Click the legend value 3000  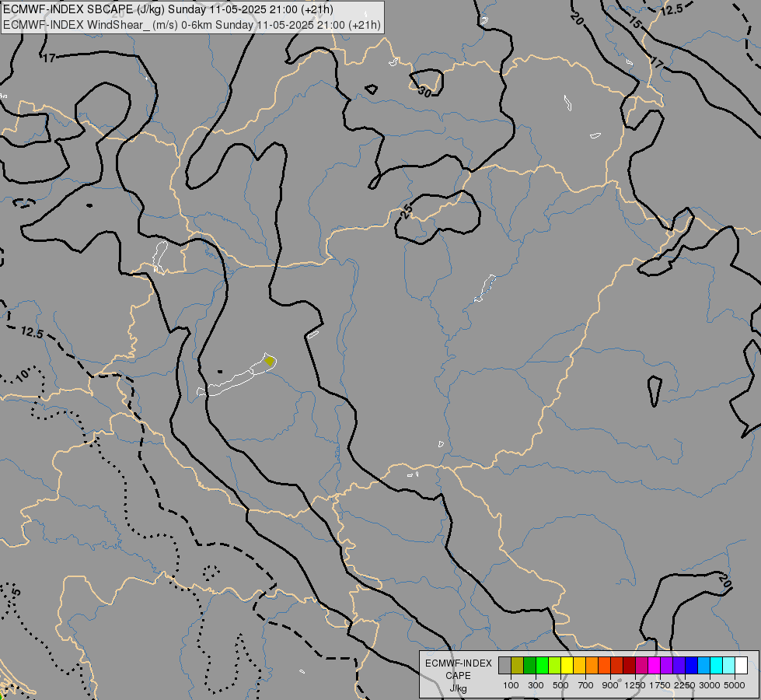coord(710,685)
